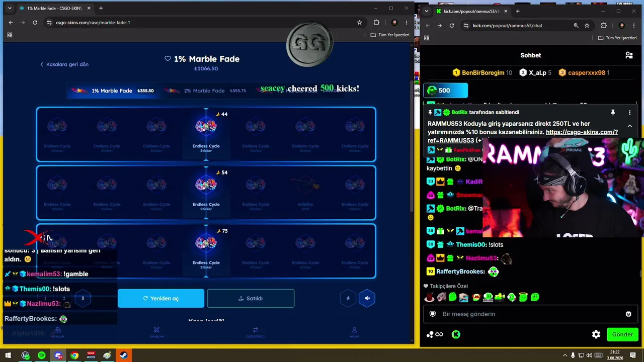
Task: Send message with Gönder button
Action: (x=622, y=334)
